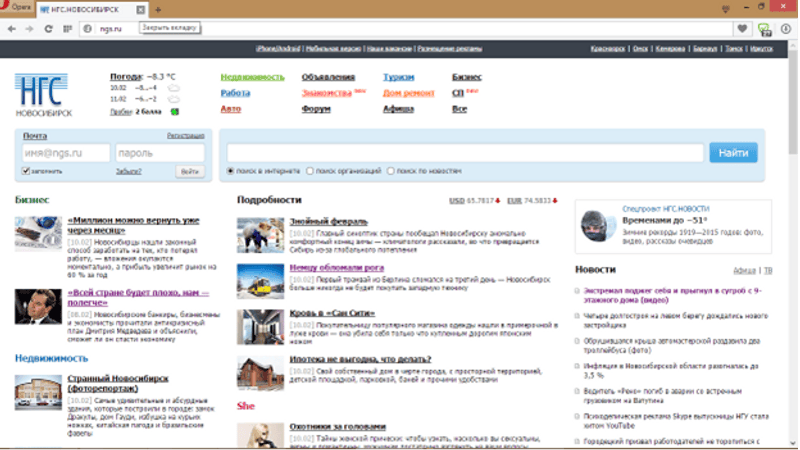The height and width of the screenshot is (450, 800).
Task: Open a new tab with plus button
Action: 158,10
